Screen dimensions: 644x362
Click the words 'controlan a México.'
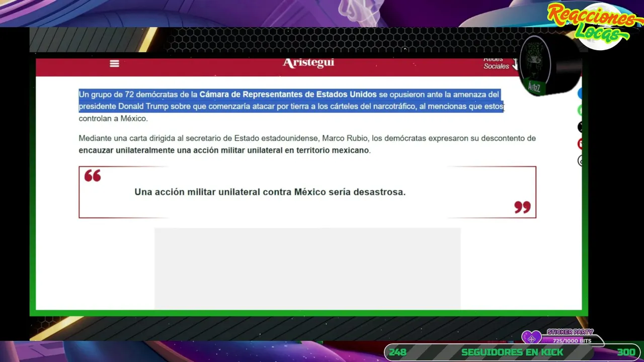[113, 119]
